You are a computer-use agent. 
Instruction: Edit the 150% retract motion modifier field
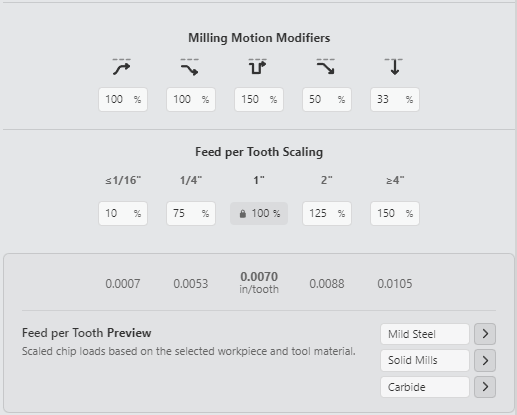click(x=259, y=99)
